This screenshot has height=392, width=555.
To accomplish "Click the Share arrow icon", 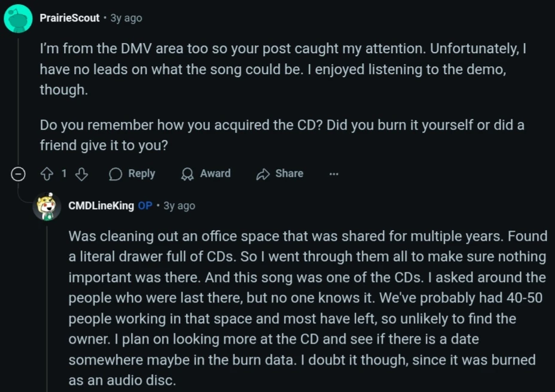I will click(263, 174).
